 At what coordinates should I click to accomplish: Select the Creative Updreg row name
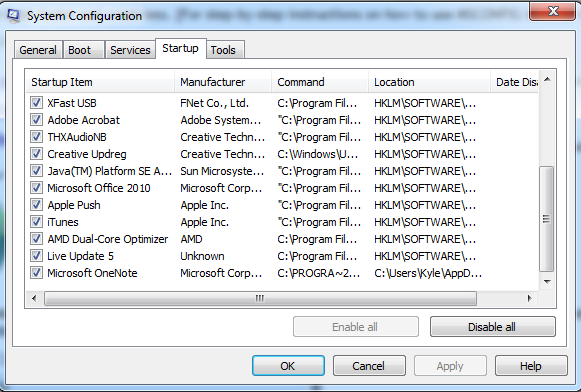(87, 154)
